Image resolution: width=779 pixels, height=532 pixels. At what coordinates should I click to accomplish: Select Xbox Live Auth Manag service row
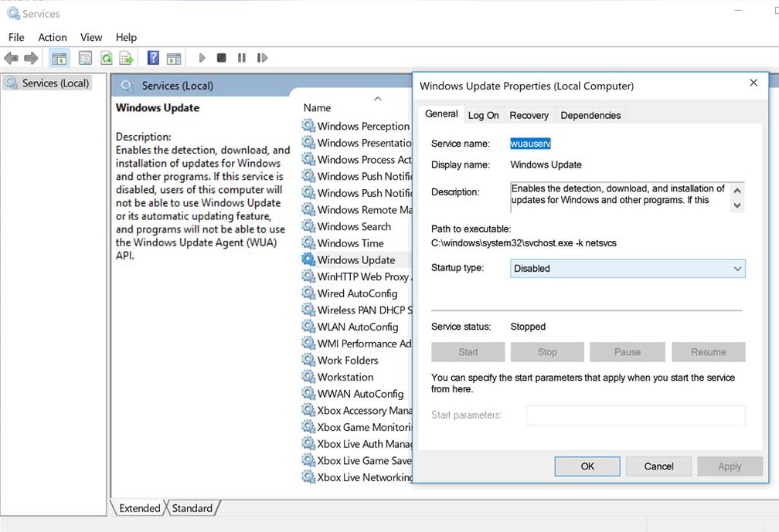(x=357, y=444)
